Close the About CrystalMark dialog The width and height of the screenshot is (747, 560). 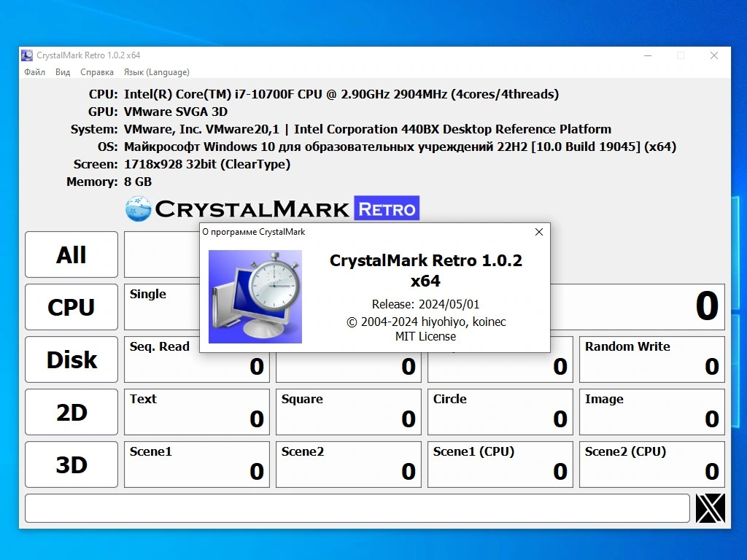[539, 232]
